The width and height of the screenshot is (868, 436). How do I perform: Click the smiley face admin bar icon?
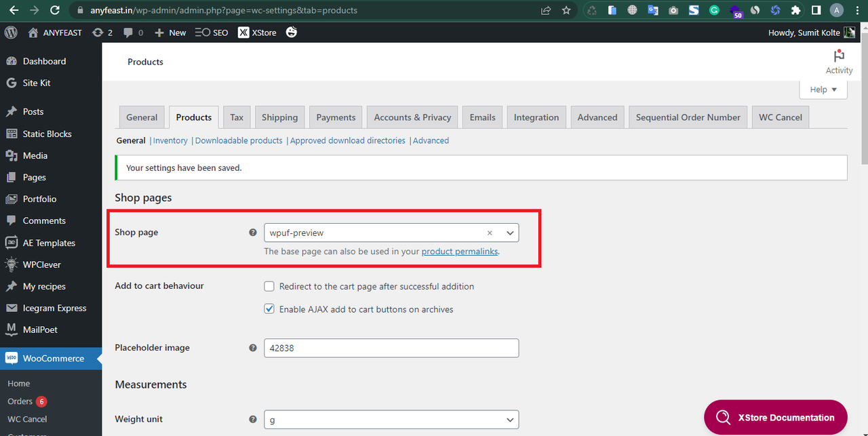pos(292,32)
